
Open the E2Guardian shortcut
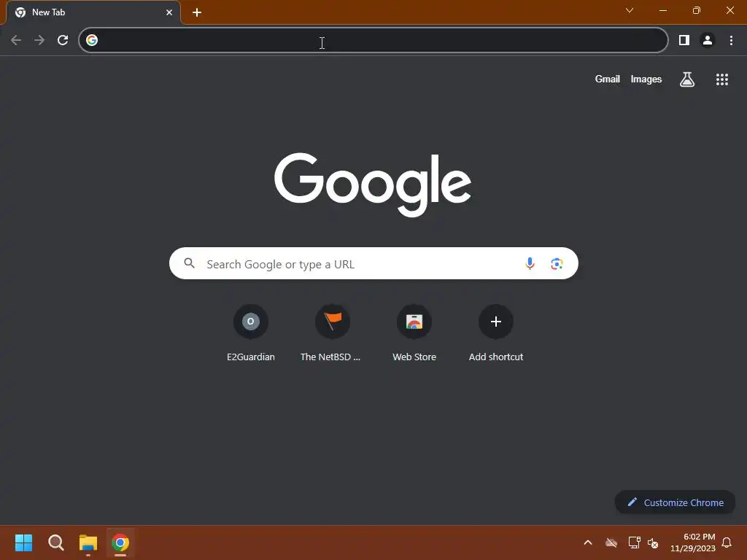(x=251, y=333)
